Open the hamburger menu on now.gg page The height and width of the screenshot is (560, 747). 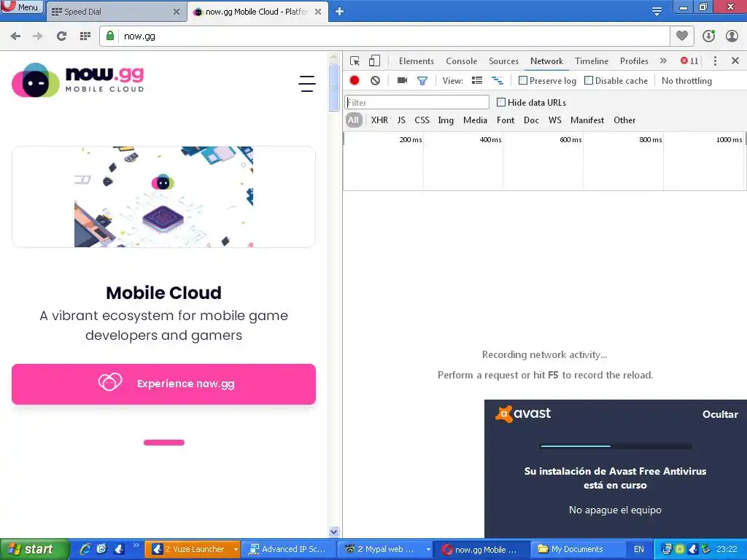pyautogui.click(x=307, y=84)
